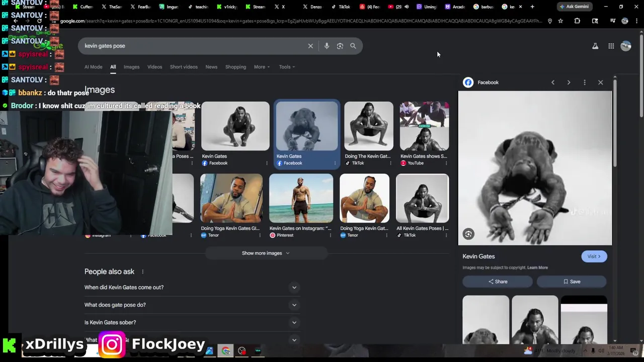Viewport: 644px width, 362px height.
Task: Open more options for Pinterest image result
Action: 330,235
